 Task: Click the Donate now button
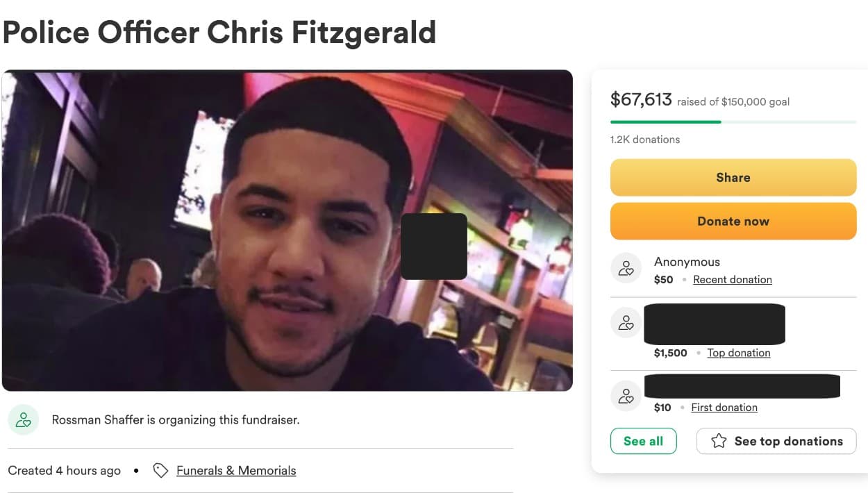[x=733, y=222]
